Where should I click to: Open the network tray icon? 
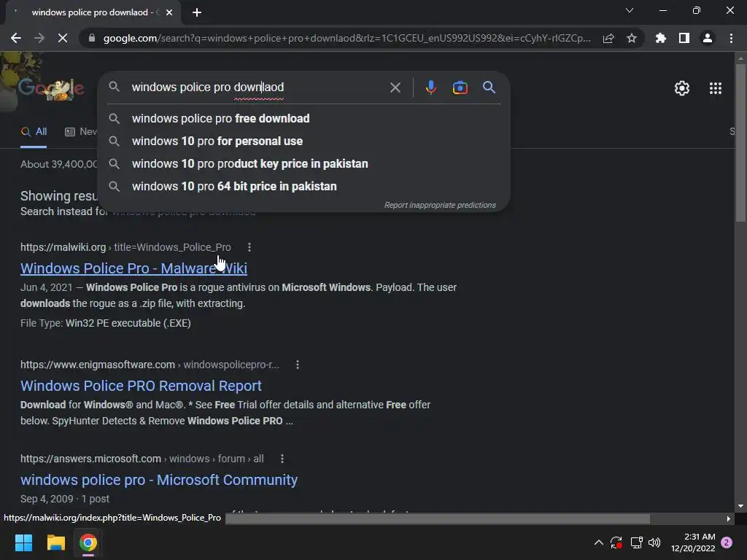click(x=636, y=542)
